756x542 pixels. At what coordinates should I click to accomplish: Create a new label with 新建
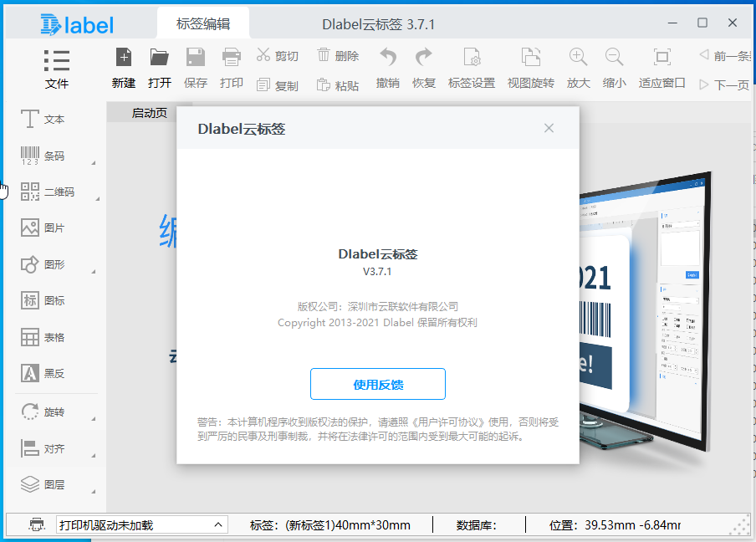click(124, 69)
